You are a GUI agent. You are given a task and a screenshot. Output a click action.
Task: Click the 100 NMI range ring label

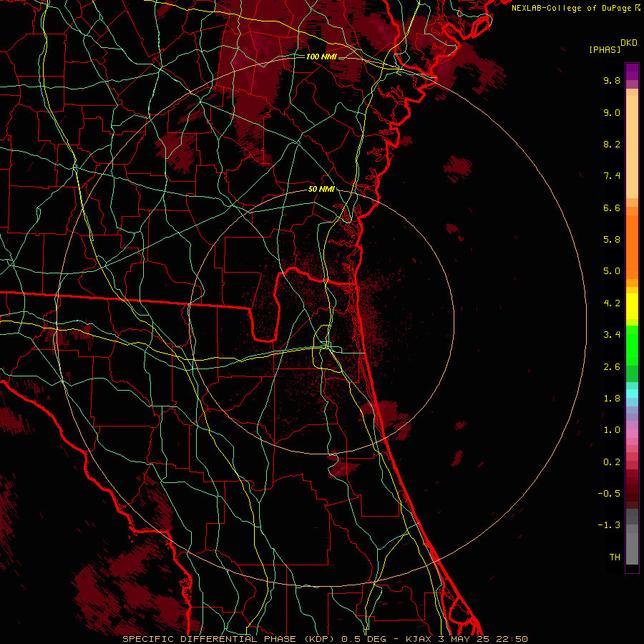[x=321, y=57]
